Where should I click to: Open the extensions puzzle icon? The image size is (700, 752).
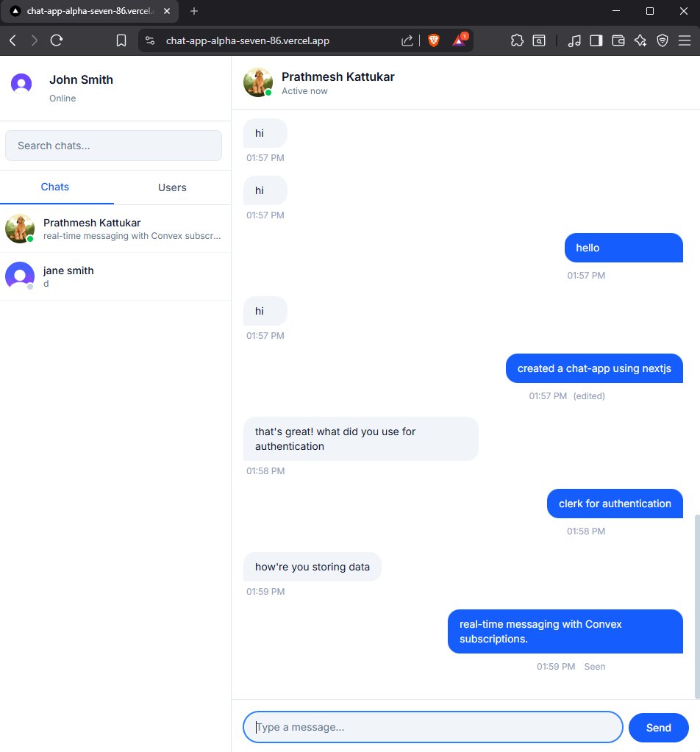(x=517, y=40)
